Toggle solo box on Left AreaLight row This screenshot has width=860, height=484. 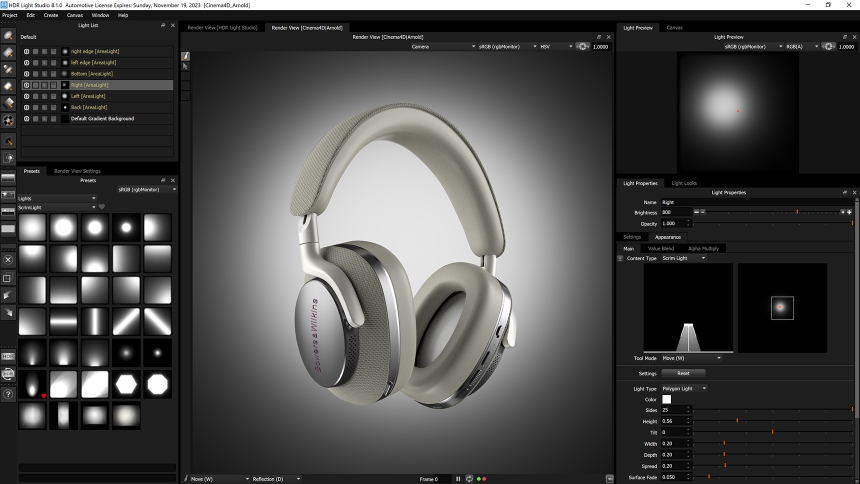pyautogui.click(x=36, y=96)
